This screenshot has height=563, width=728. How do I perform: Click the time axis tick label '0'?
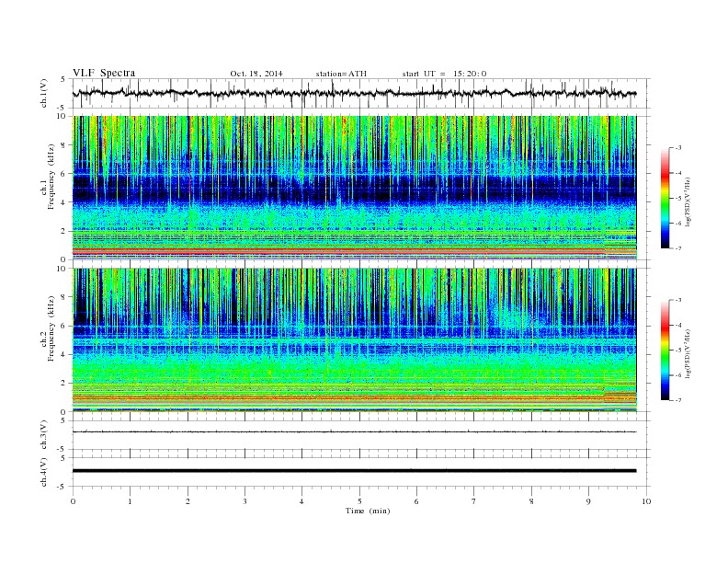pos(73,501)
